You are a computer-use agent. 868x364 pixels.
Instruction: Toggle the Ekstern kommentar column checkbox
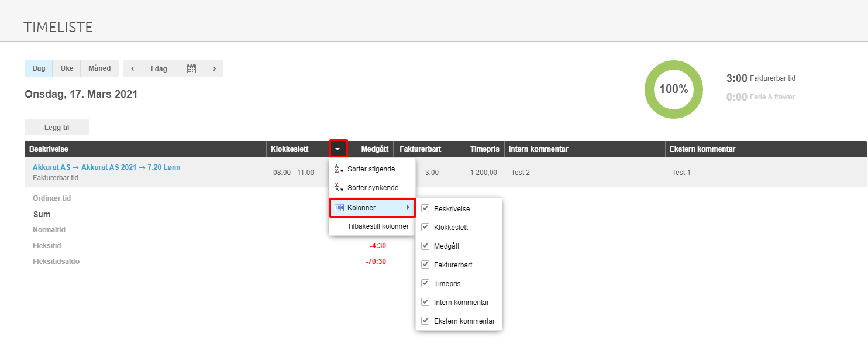pyautogui.click(x=425, y=321)
